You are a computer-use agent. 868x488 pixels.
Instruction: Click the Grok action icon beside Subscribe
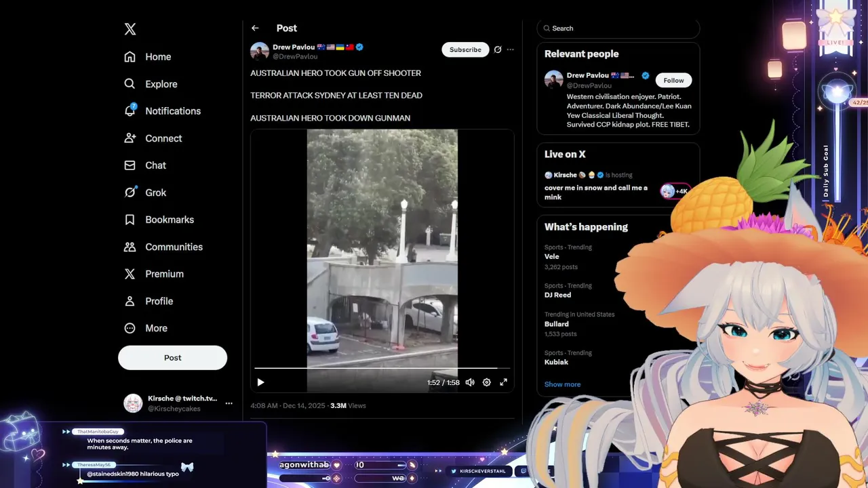coord(498,49)
